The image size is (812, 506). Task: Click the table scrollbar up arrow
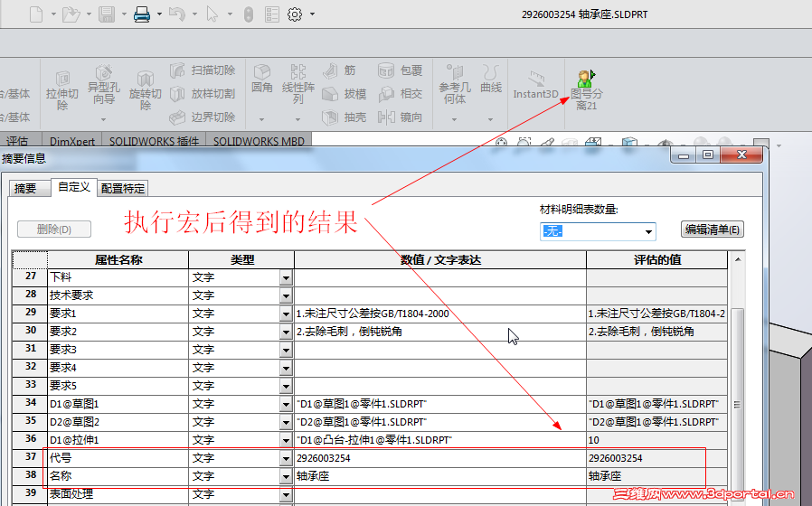(738, 259)
